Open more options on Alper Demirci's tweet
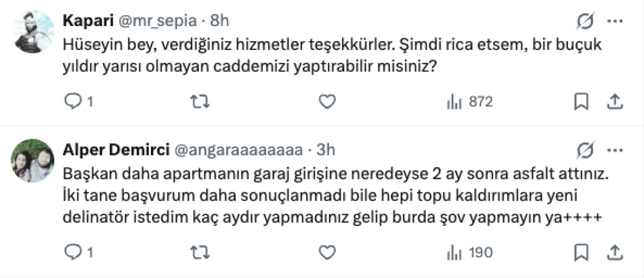Image resolution: width=644 pixels, height=278 pixels. (616, 150)
